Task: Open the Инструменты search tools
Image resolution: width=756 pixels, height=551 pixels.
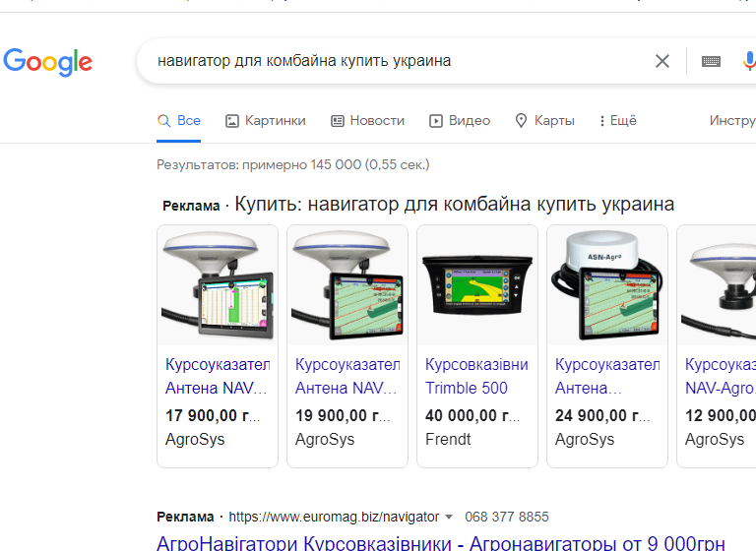Action: click(x=732, y=120)
